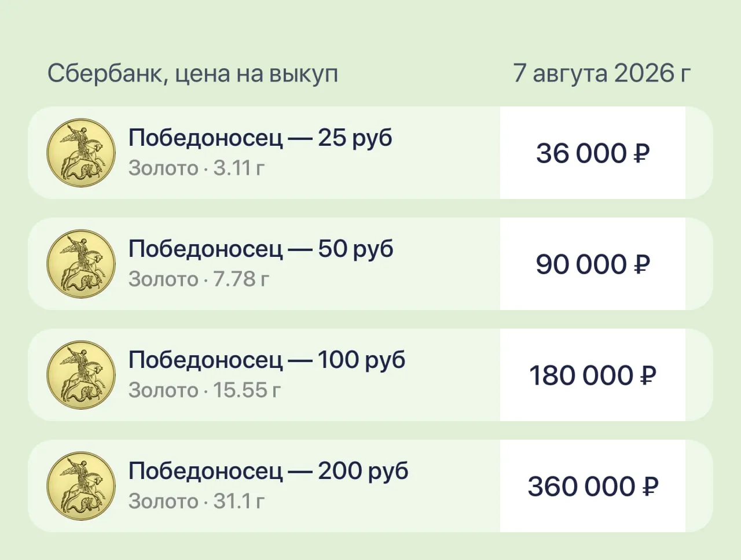Click the 360 000 ₽ price cell

(593, 486)
